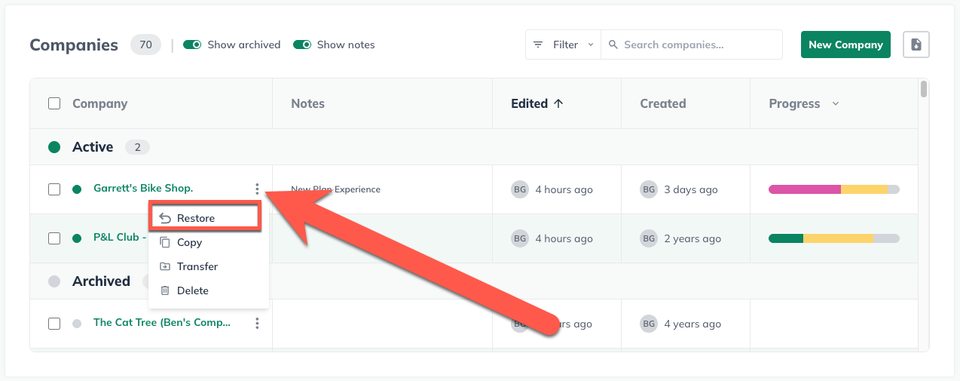
Task: Click green status dot of P&L Club
Action: click(x=77, y=238)
